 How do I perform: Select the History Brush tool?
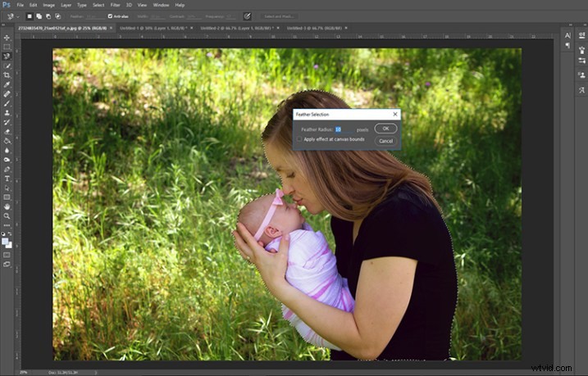(7, 122)
